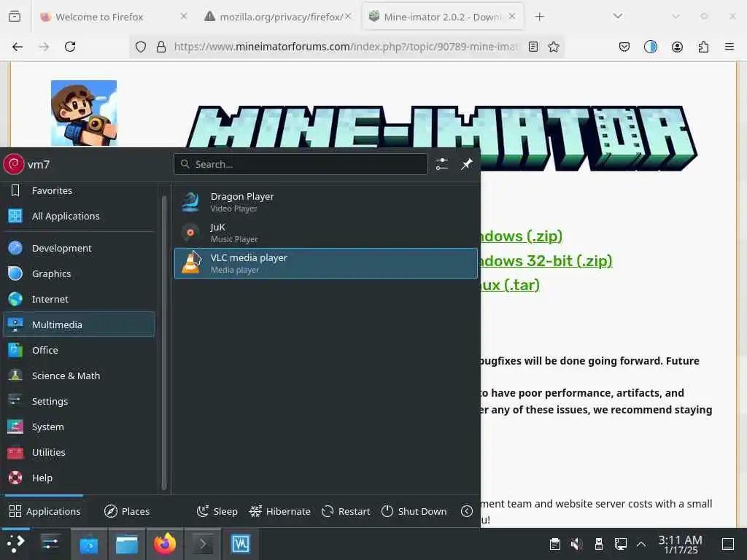Switch to Applications view in launcher

tap(44, 511)
